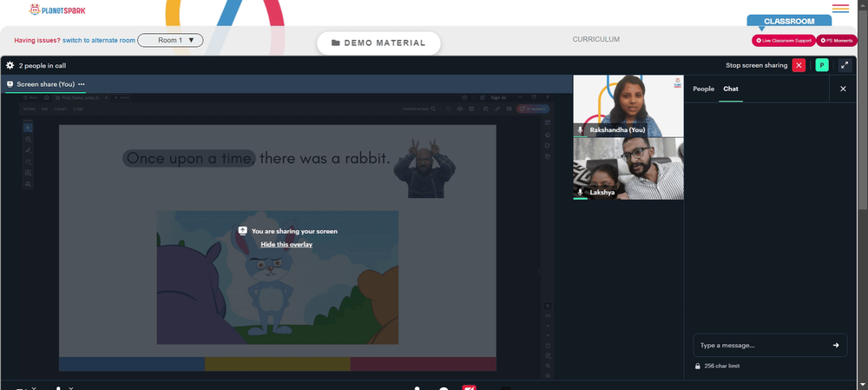The height and width of the screenshot is (390, 868).
Task: Switch to the Chat tab
Action: pos(731,89)
